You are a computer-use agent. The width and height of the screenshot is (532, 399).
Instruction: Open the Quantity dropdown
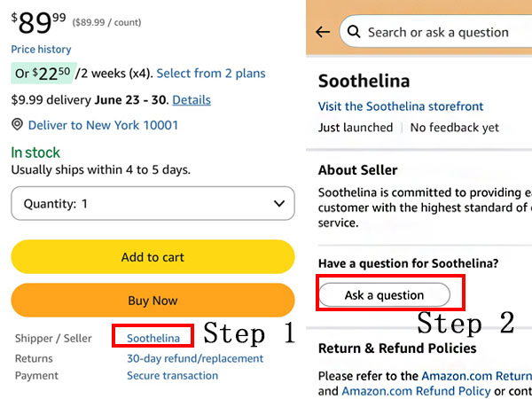153,203
